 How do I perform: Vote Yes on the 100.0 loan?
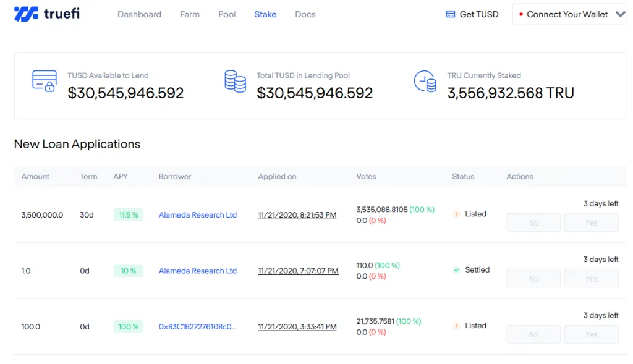pos(592,334)
